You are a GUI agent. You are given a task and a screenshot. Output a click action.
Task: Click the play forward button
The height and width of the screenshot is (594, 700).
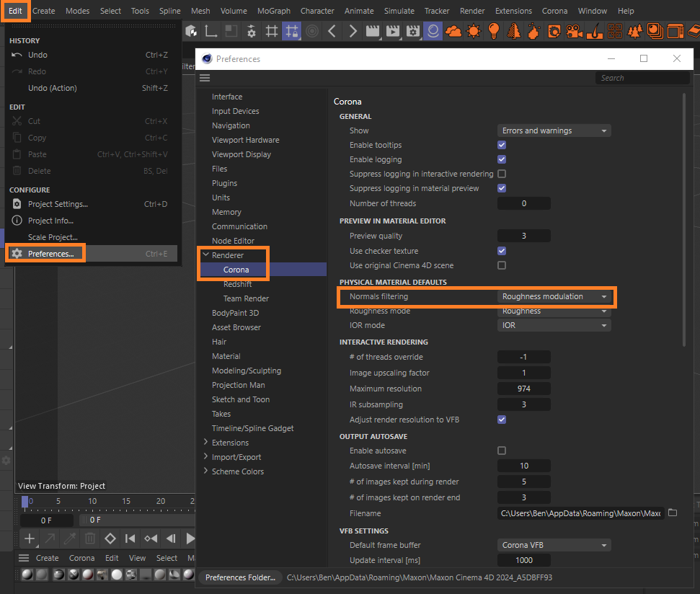(190, 538)
